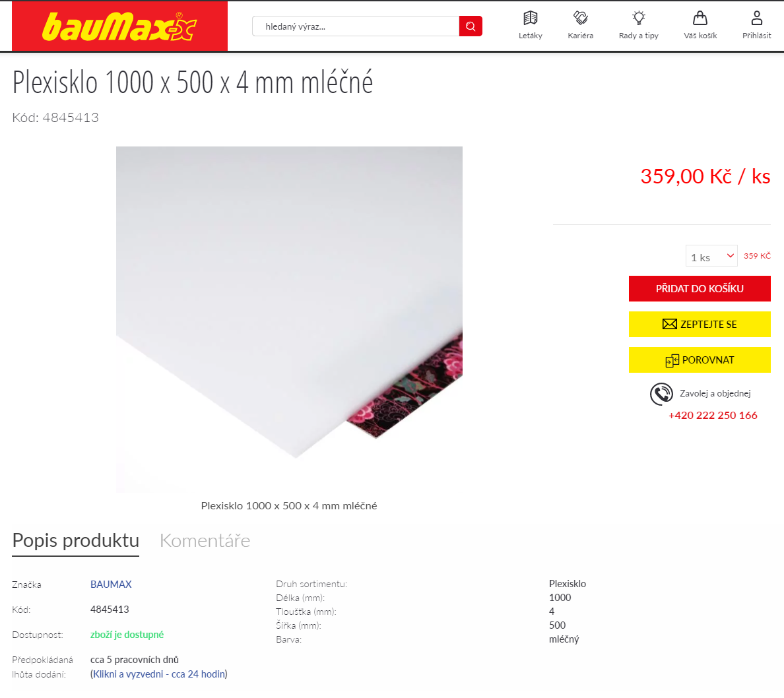The width and height of the screenshot is (784, 698).
Task: Open the BAUMAX brand link
Action: [111, 584]
